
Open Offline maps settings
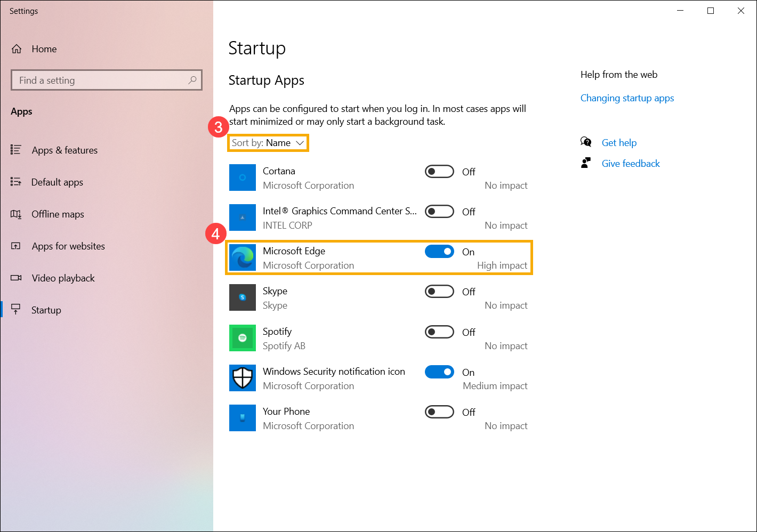[58, 214]
